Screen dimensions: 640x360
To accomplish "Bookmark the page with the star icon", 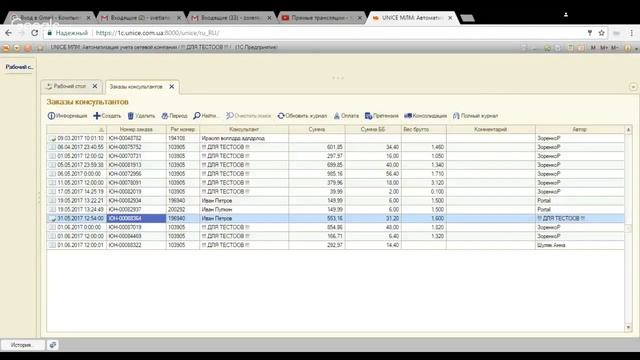I will 602,33.
